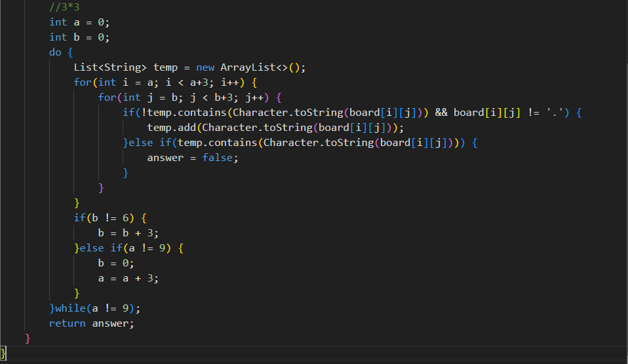Click the '}else if(a != 9) {' line
Screen dimensions: 628x364
pyautogui.click(x=128, y=248)
